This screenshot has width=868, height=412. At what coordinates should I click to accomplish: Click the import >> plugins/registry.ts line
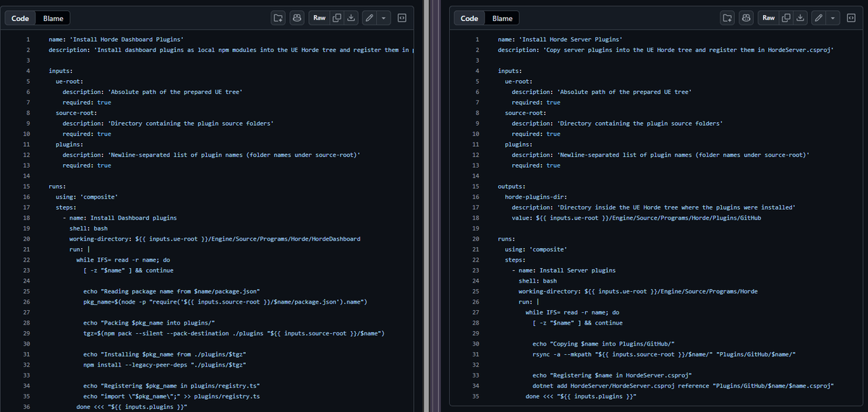(x=172, y=397)
